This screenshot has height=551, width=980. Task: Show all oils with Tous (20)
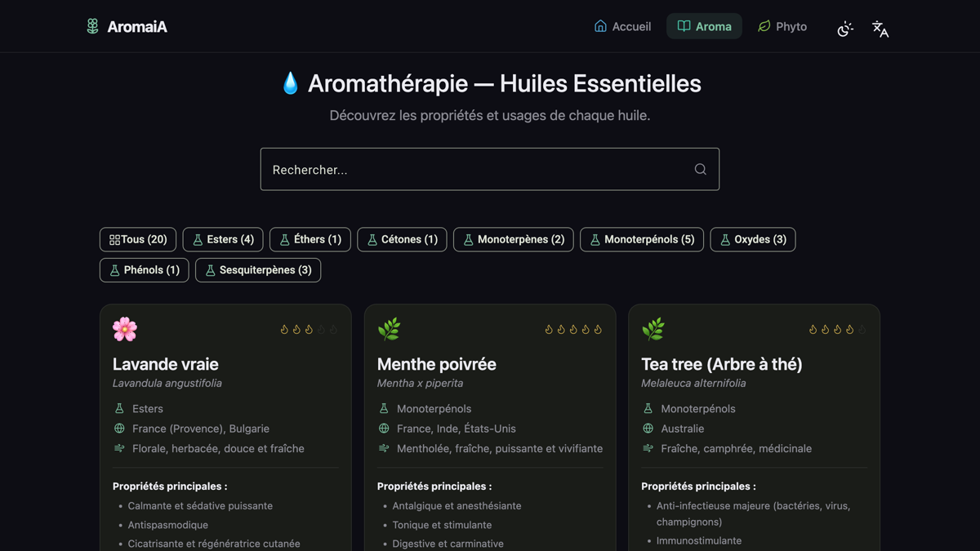point(138,239)
